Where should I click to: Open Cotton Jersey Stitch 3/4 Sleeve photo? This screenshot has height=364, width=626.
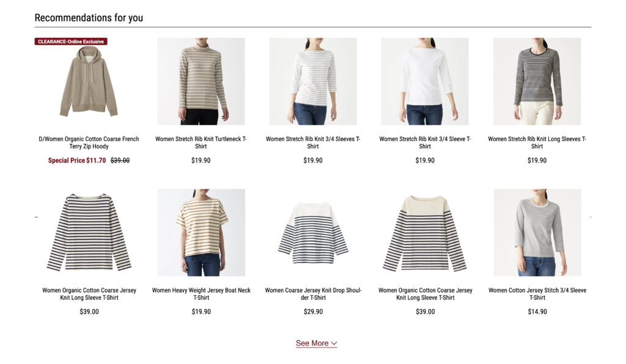(537, 233)
